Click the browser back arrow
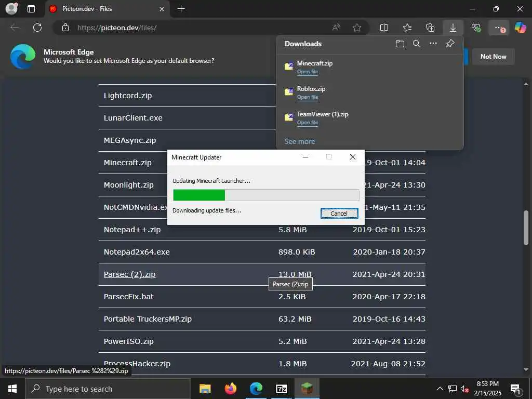Viewport: 532px width, 399px height. [15, 28]
